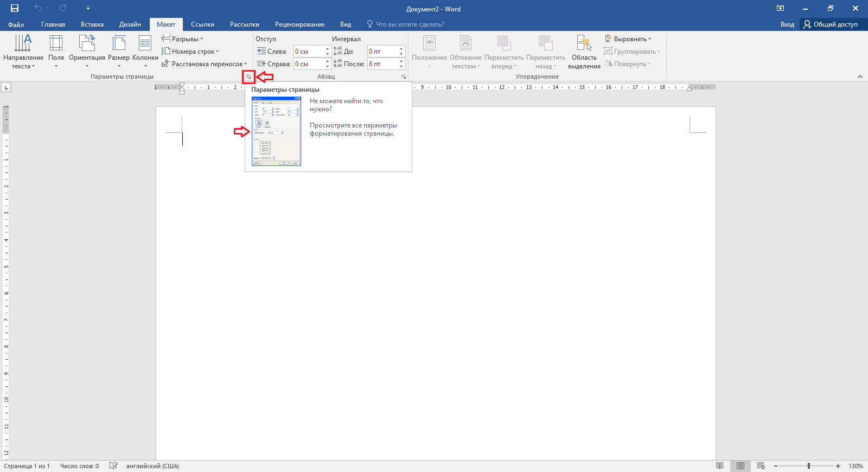Open the Quick Access Toolbar customize arrow
Image resolution: width=868 pixels, height=472 pixels.
[88, 8]
